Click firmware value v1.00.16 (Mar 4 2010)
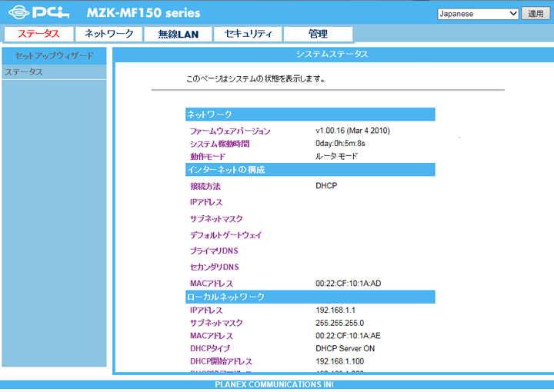Screen dimensions: 554x392 click(352, 131)
